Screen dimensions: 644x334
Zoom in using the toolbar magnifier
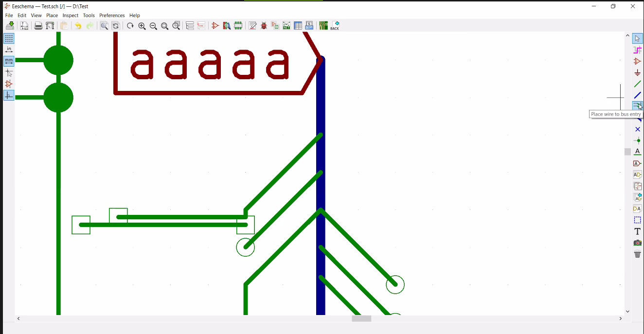[142, 26]
